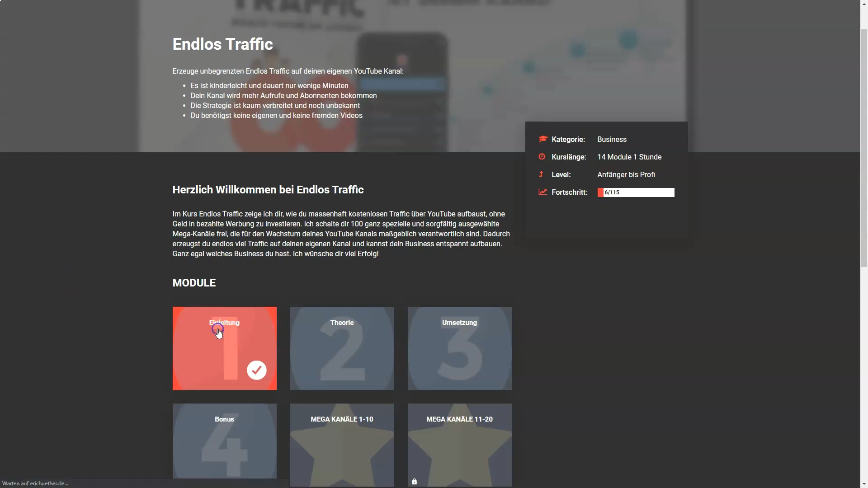Viewport: 868px width, 488px height.
Task: Click the completed checkmark on Einleitung
Action: click(x=257, y=370)
